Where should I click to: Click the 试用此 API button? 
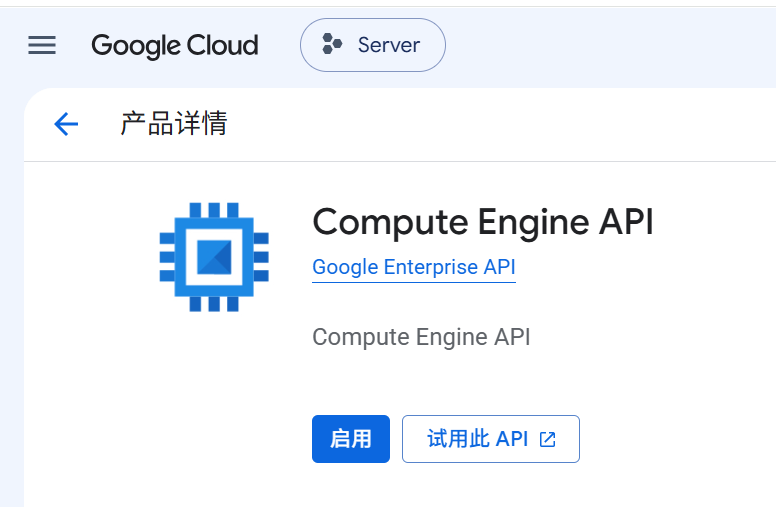tap(491, 439)
